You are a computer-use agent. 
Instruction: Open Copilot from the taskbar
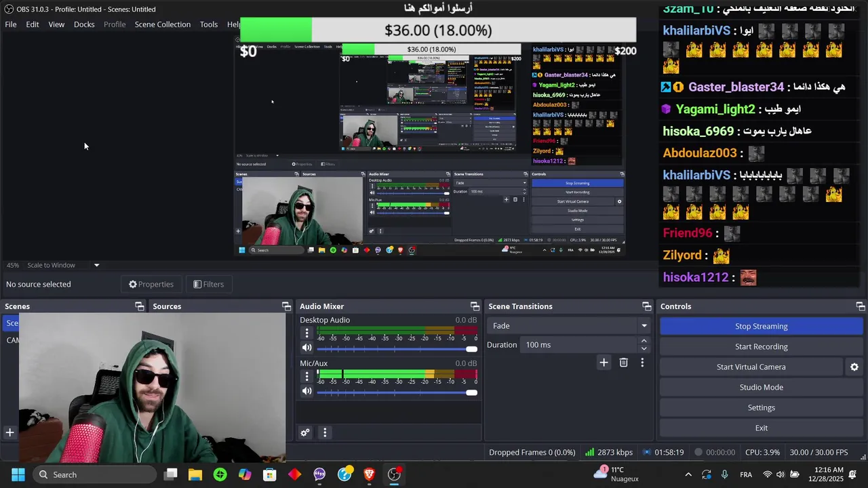[245, 474]
